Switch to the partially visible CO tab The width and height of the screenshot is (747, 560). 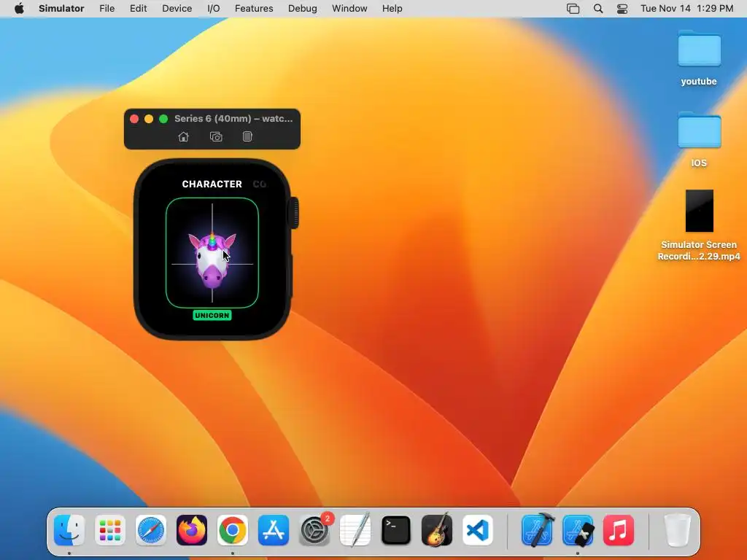tap(260, 184)
